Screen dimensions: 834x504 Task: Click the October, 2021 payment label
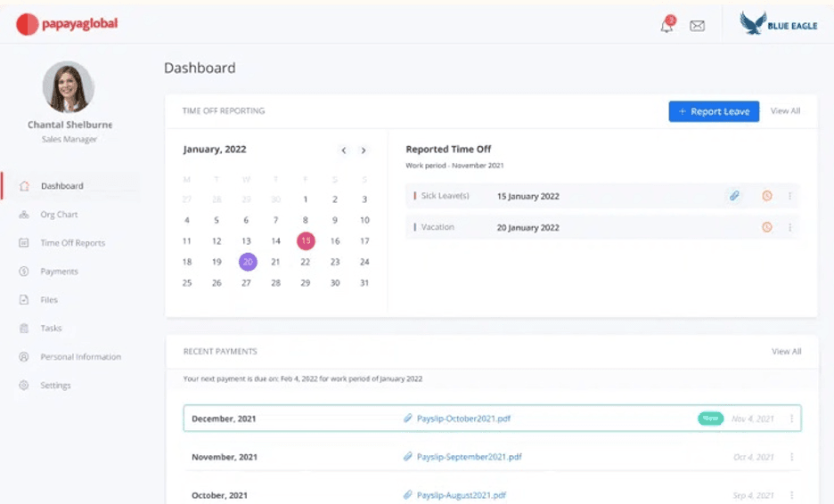[220, 495]
